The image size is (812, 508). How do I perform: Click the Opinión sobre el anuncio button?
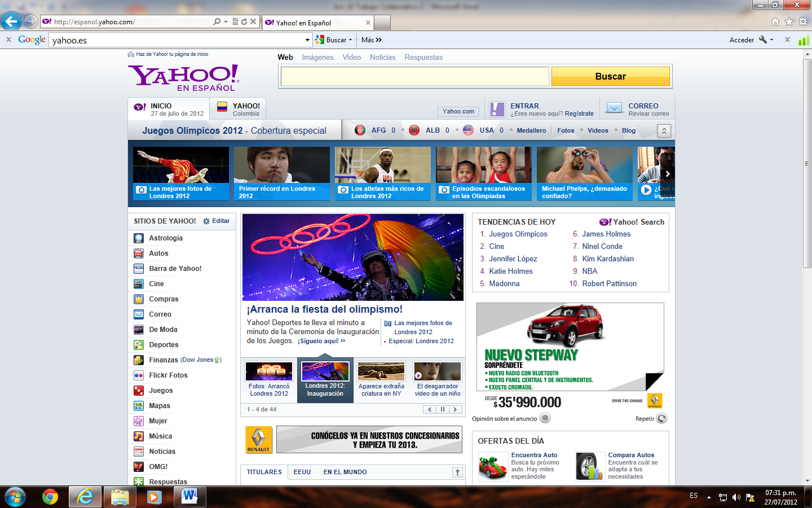[x=511, y=418]
